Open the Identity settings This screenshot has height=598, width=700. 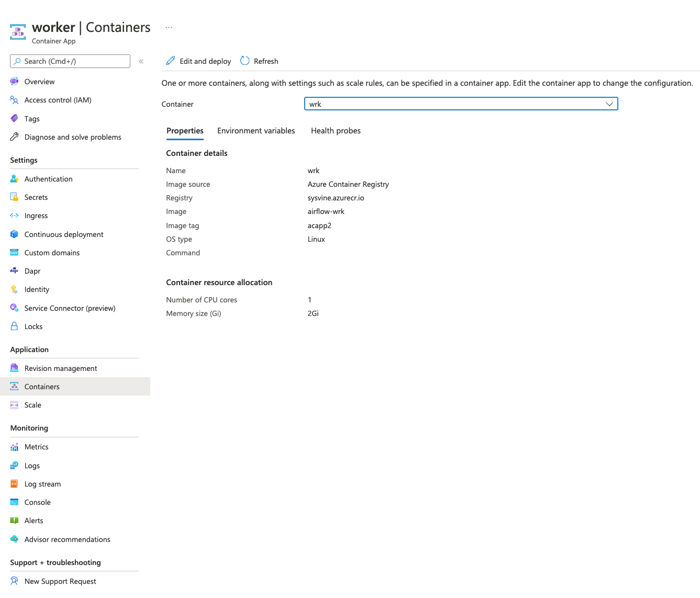click(37, 289)
